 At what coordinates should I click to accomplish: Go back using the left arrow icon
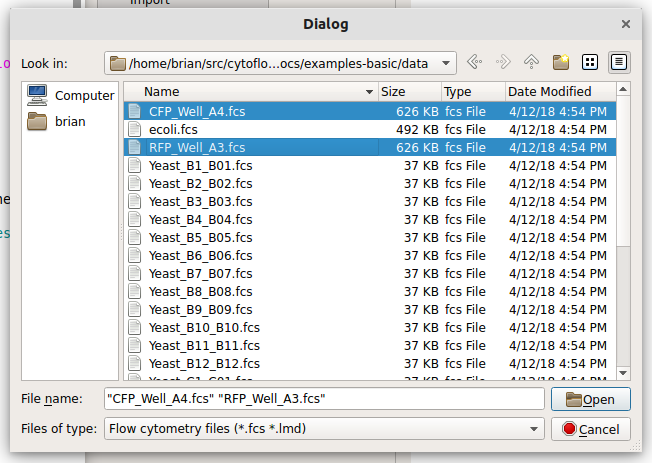pyautogui.click(x=474, y=62)
